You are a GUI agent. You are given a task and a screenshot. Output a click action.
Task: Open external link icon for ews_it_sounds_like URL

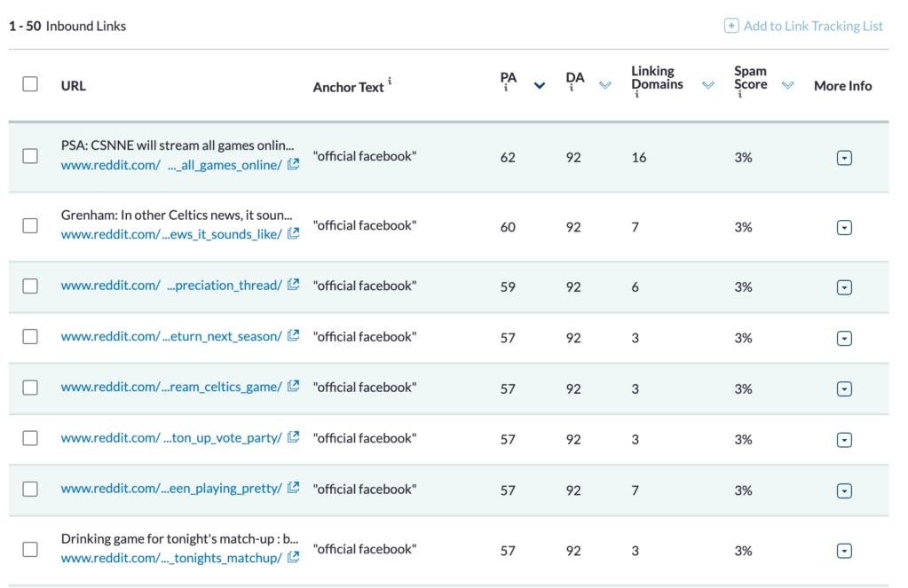click(x=293, y=234)
